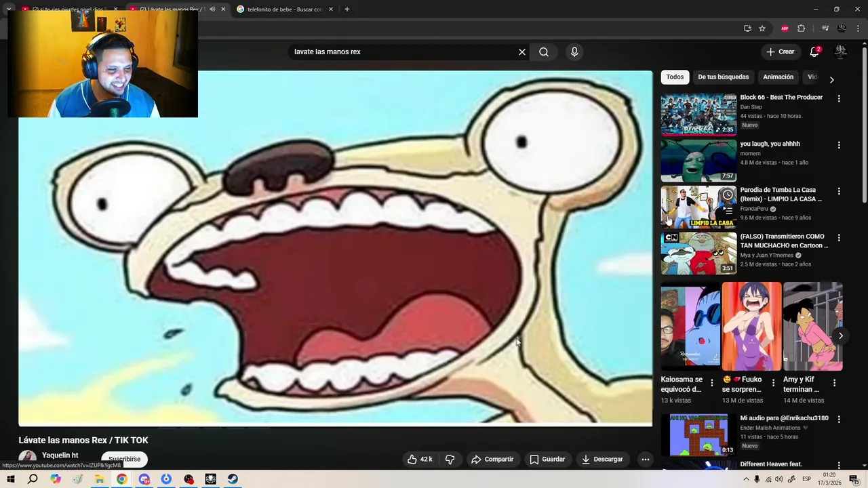
Task: Open options for Mi audio para @Enrikachu3180
Action: click(x=839, y=420)
